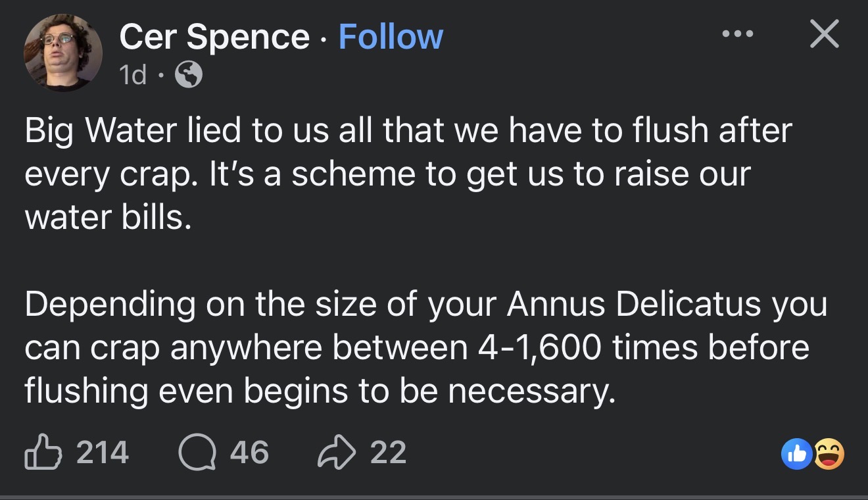Click the 214 likes count
The width and height of the screenshot is (868, 500).
pyautogui.click(x=103, y=453)
